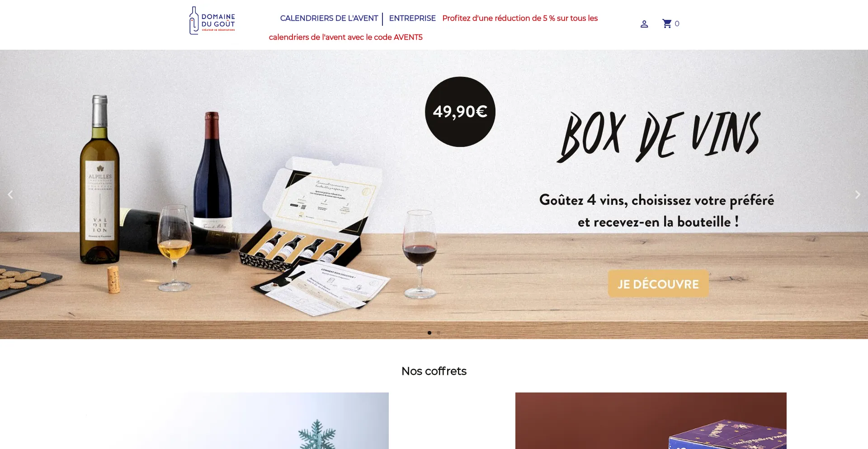Select the first carousel indicator dot
This screenshot has height=449, width=868.
tap(429, 333)
